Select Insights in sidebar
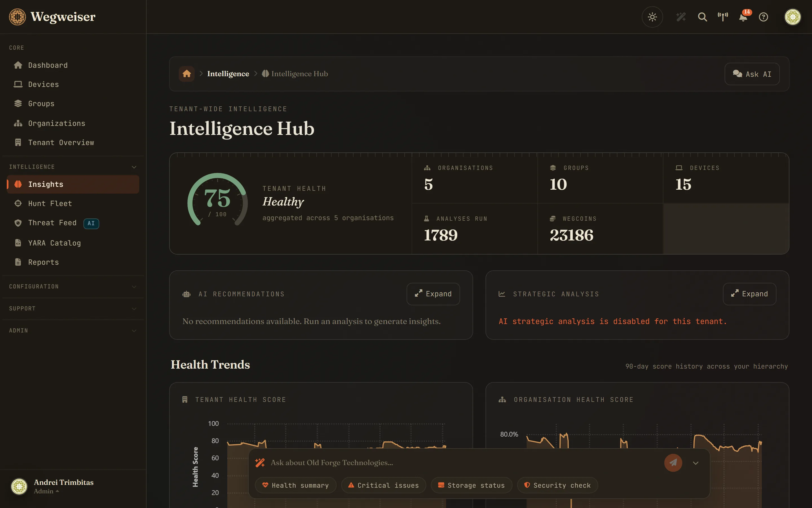The image size is (812, 508). tap(73, 184)
